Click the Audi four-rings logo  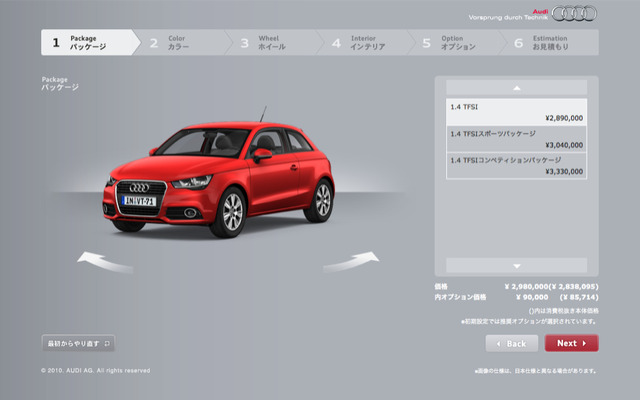coord(574,13)
